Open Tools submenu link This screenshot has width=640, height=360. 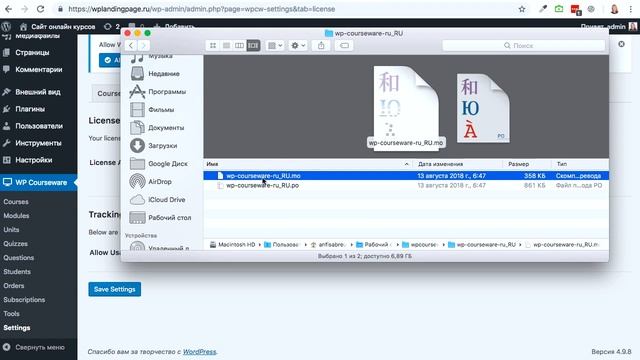click(x=11, y=313)
